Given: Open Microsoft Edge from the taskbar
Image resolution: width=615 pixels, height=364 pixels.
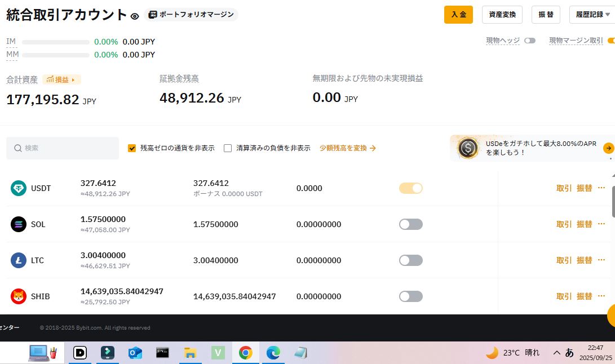Looking at the screenshot, I should pyautogui.click(x=273, y=353).
